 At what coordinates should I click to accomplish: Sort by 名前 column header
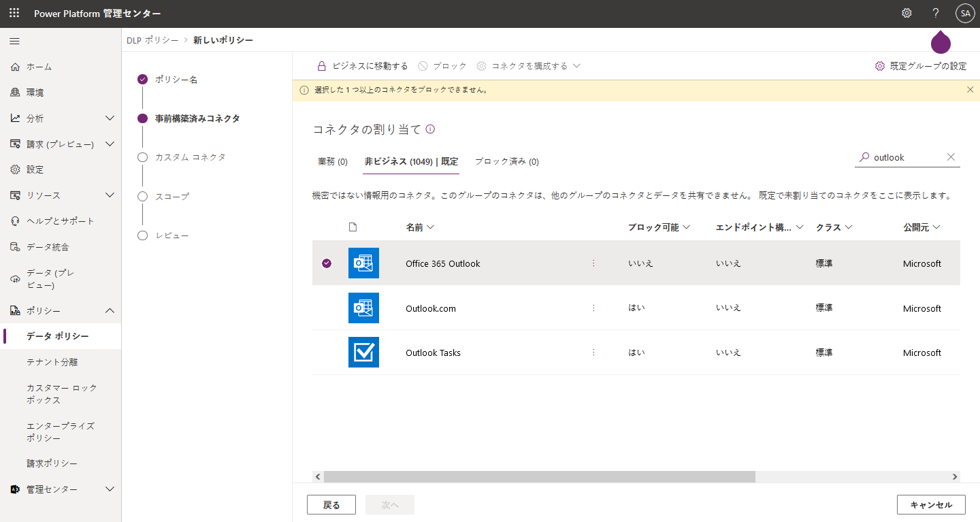(x=420, y=227)
